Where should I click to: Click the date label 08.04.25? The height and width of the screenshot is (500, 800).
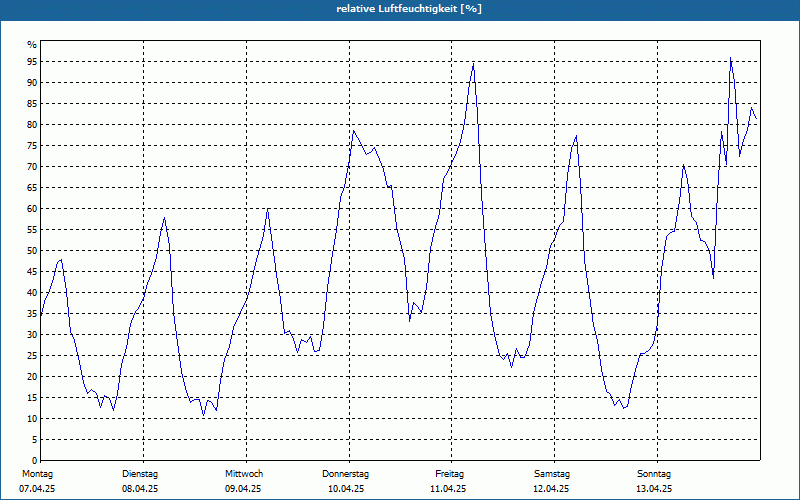click(x=140, y=489)
